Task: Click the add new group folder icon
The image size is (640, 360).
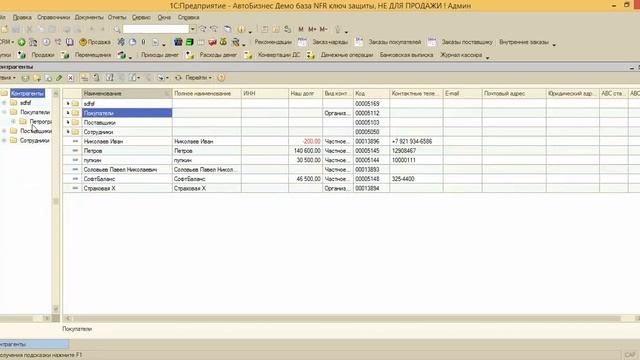Action: (x=37, y=78)
